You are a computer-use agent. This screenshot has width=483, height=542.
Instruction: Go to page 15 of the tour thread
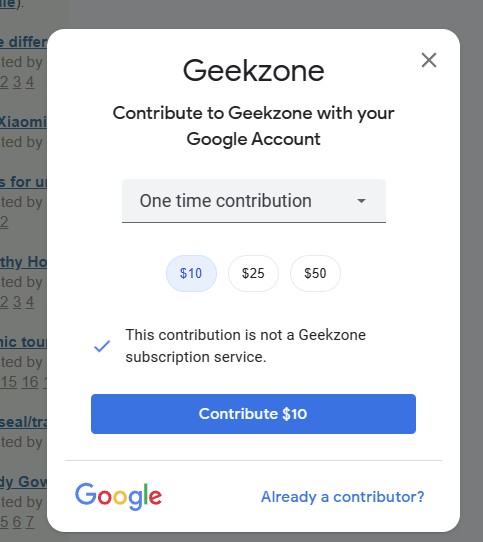[x=9, y=382]
